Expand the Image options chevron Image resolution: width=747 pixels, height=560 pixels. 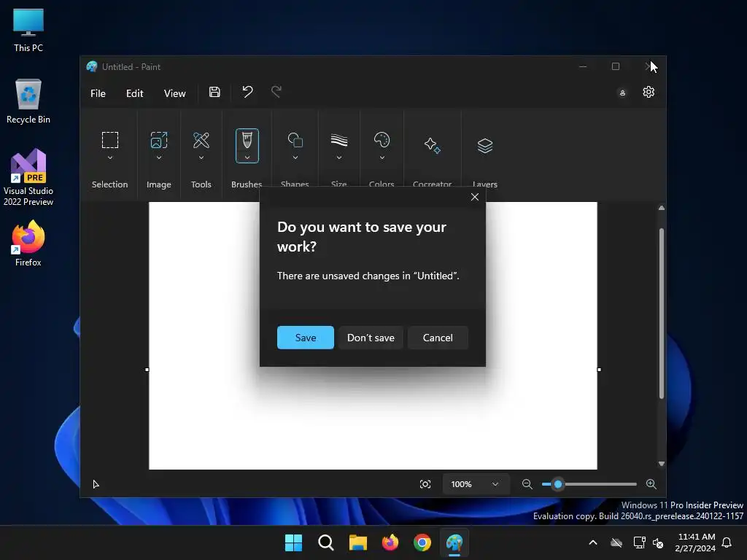(159, 157)
